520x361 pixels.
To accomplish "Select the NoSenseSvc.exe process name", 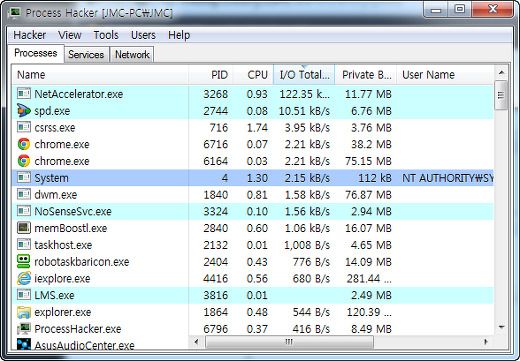I will [73, 211].
